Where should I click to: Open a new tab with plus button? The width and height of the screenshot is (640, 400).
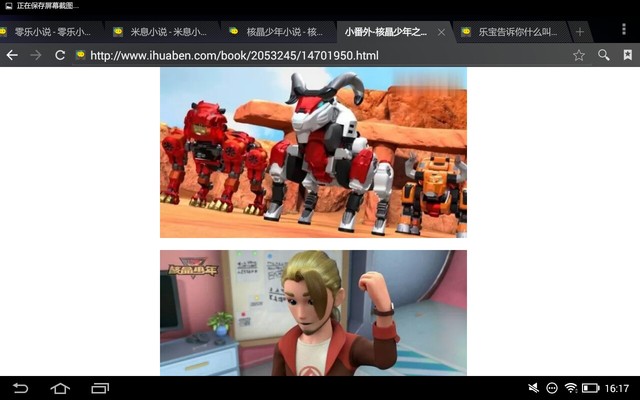pos(580,32)
